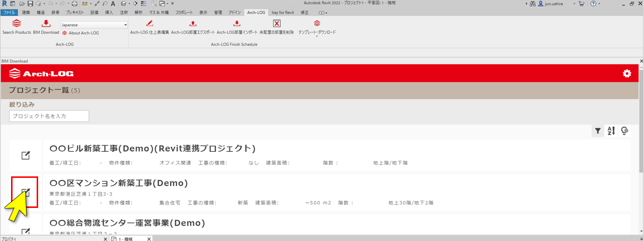Expand the 3D view dropdown arrow
This screenshot has width=644, height=241.
click(x=129, y=4)
